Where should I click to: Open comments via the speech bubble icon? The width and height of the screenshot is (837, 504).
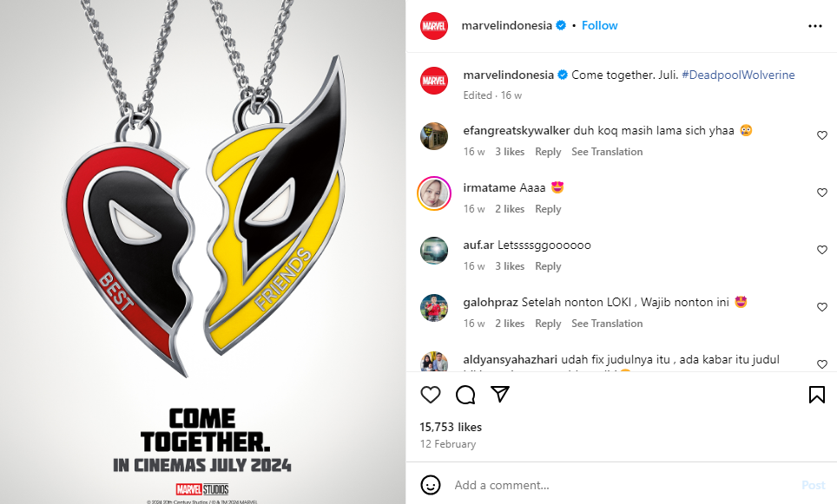tap(465, 395)
